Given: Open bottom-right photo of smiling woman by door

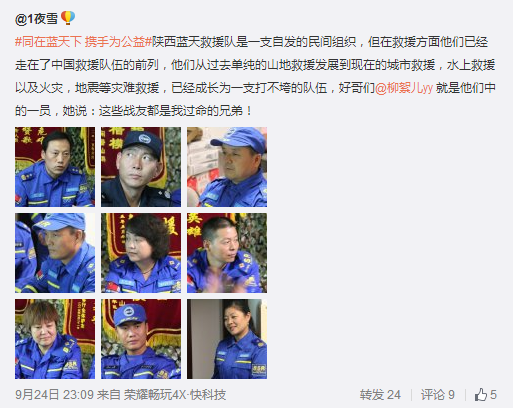Looking at the screenshot, I should tap(227, 339).
